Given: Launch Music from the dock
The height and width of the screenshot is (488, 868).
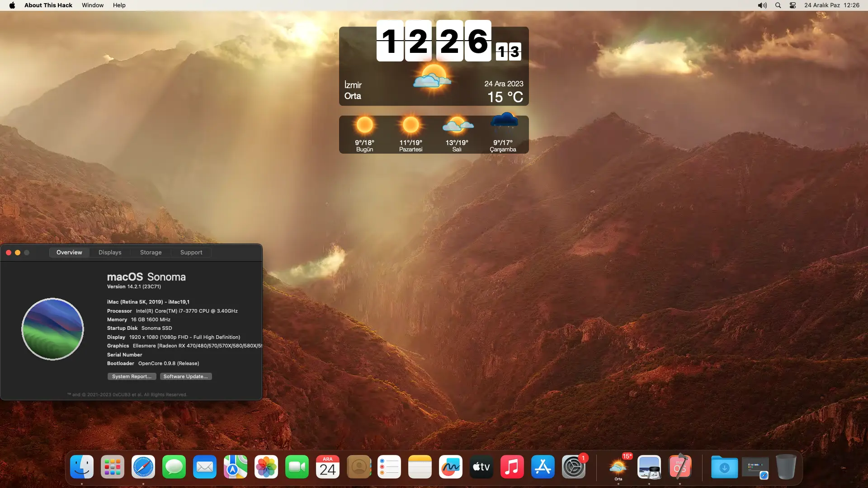Looking at the screenshot, I should pos(512,467).
